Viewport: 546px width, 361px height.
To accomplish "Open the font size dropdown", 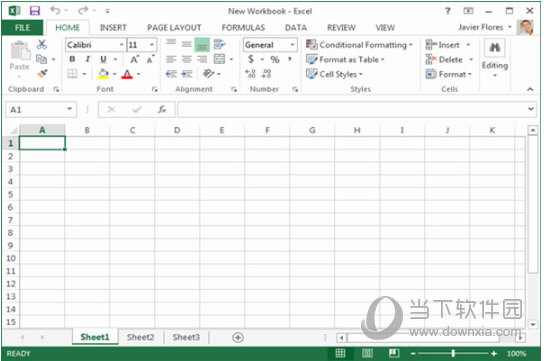I will (x=152, y=45).
